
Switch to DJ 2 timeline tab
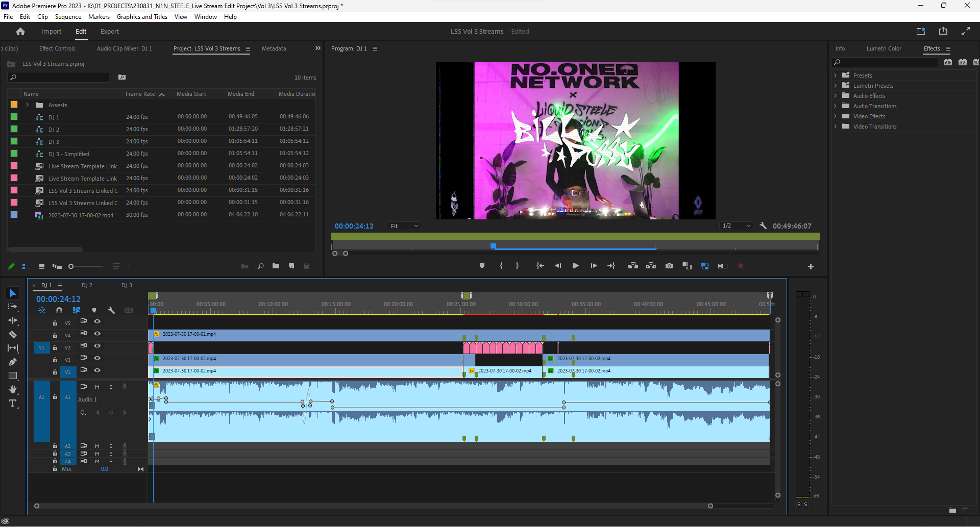point(87,285)
